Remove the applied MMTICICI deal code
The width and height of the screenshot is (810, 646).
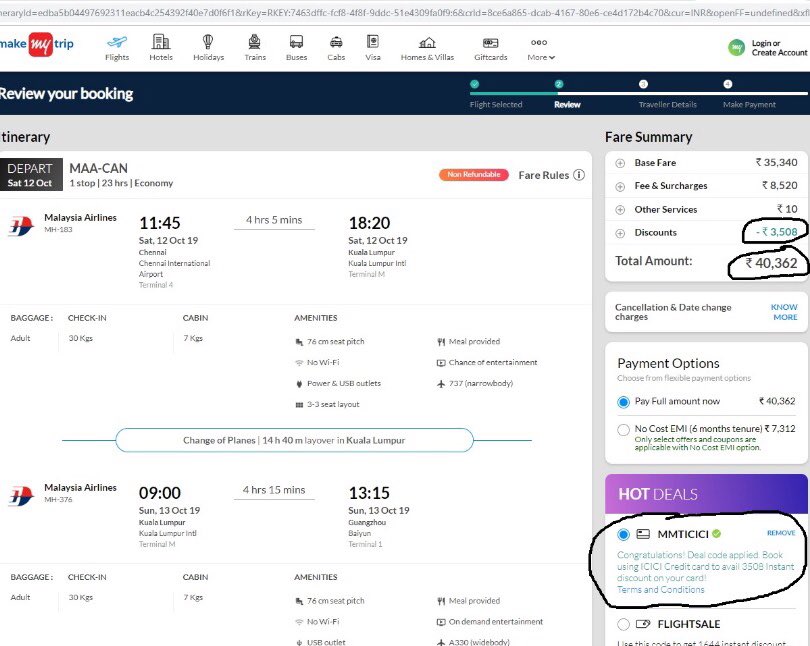(780, 532)
